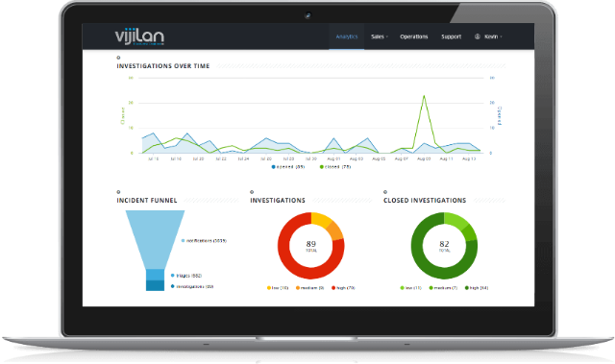Viewport: 615px width, 364px height.
Task: Click the settings icon above Investigations Over Time
Action: point(118,58)
